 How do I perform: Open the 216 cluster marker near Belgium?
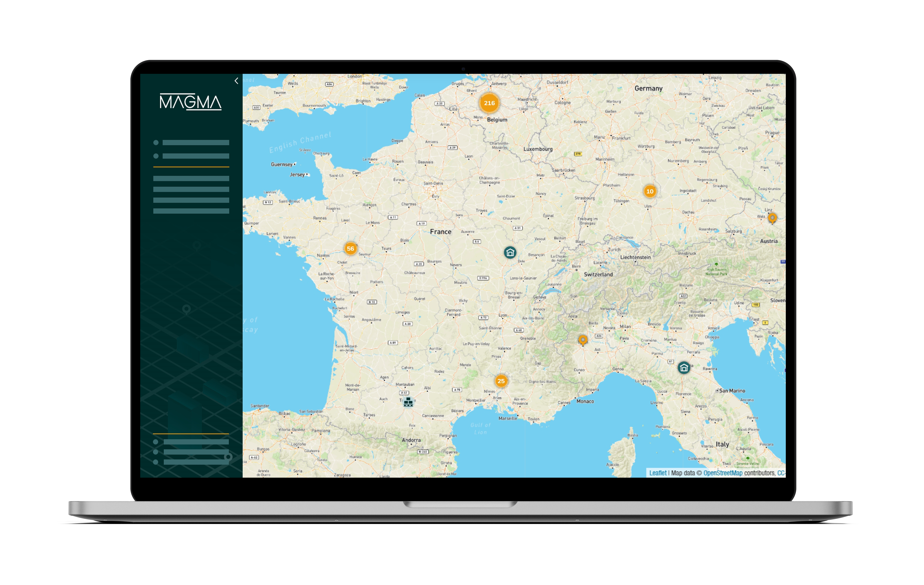489,103
